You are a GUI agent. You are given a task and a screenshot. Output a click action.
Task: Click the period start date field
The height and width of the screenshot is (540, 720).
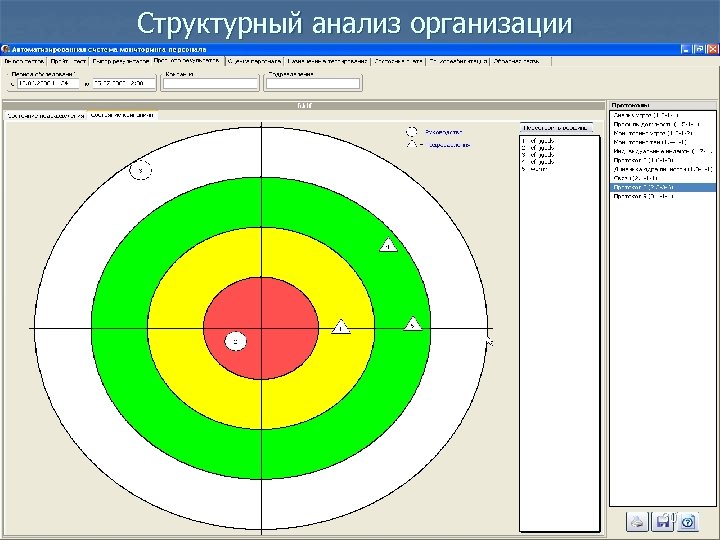(x=48, y=84)
